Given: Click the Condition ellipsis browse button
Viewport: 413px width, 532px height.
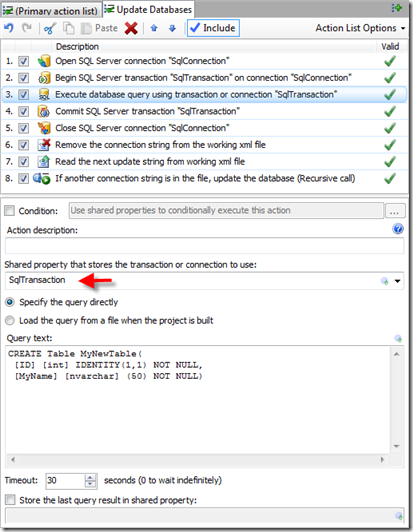Looking at the screenshot, I should [394, 211].
